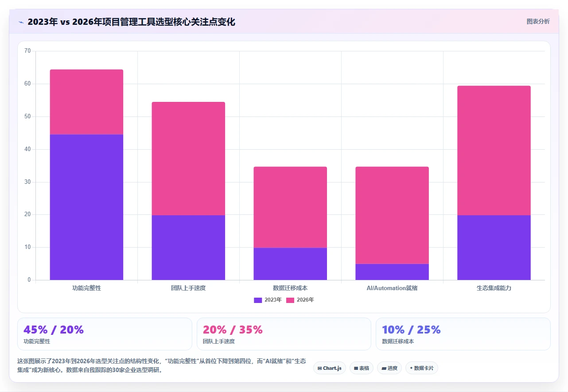Click the purple 2023年 bar for AI/Automation就绪

pyautogui.click(x=392, y=272)
